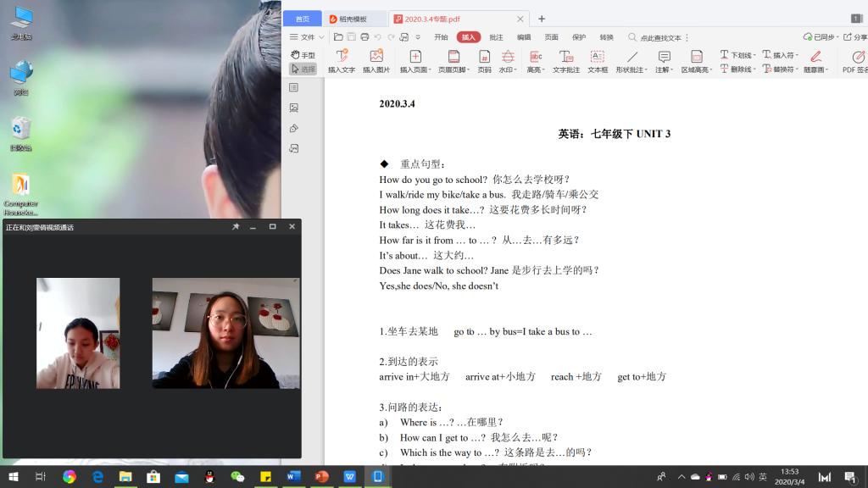This screenshot has width=868, height=488.
Task: Expand the Watermark (水印) dropdown
Action: point(508,62)
